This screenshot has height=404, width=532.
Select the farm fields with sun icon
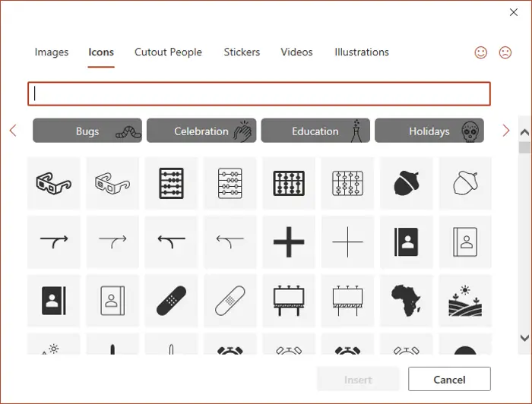pos(465,301)
